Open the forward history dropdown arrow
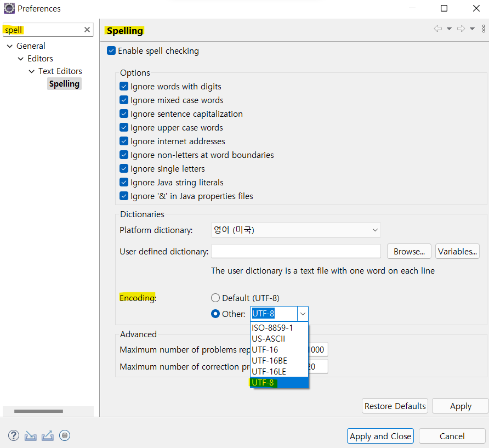 point(472,29)
